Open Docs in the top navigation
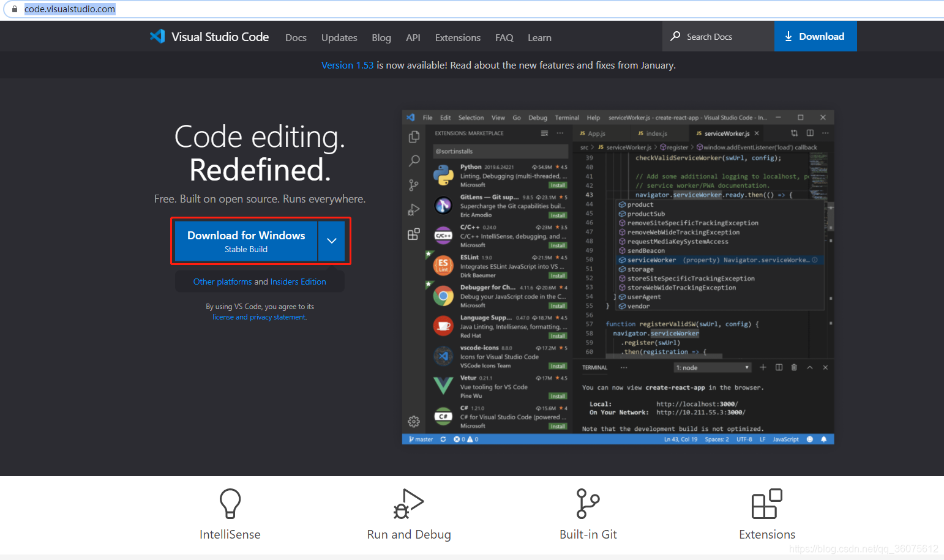Screen dimensions: 944x560 coord(296,37)
